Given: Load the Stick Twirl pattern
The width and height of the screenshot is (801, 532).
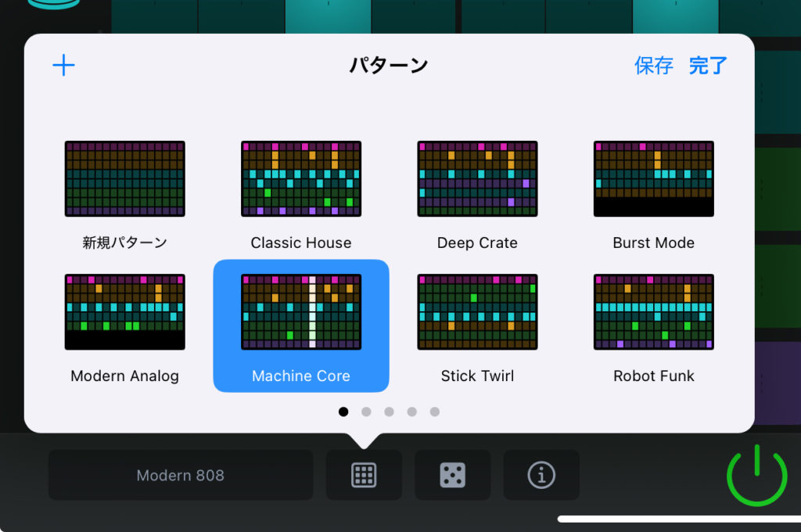Looking at the screenshot, I should 477,312.
